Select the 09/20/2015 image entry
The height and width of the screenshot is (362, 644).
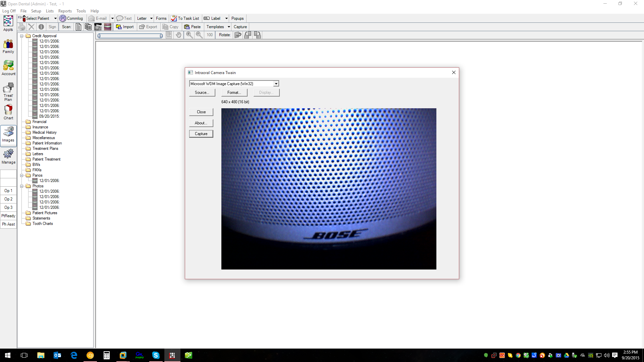coord(49,116)
